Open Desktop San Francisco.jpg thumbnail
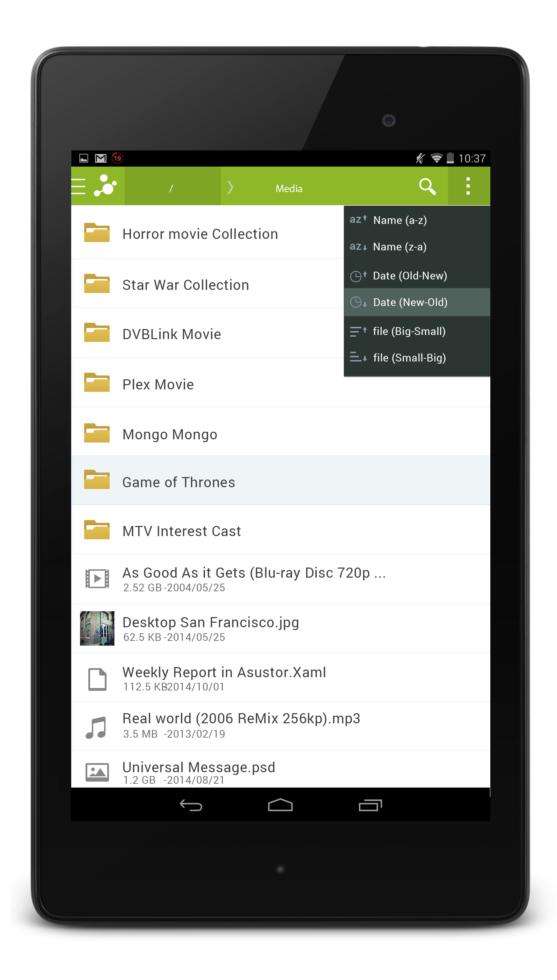The width and height of the screenshot is (557, 980). [97, 628]
